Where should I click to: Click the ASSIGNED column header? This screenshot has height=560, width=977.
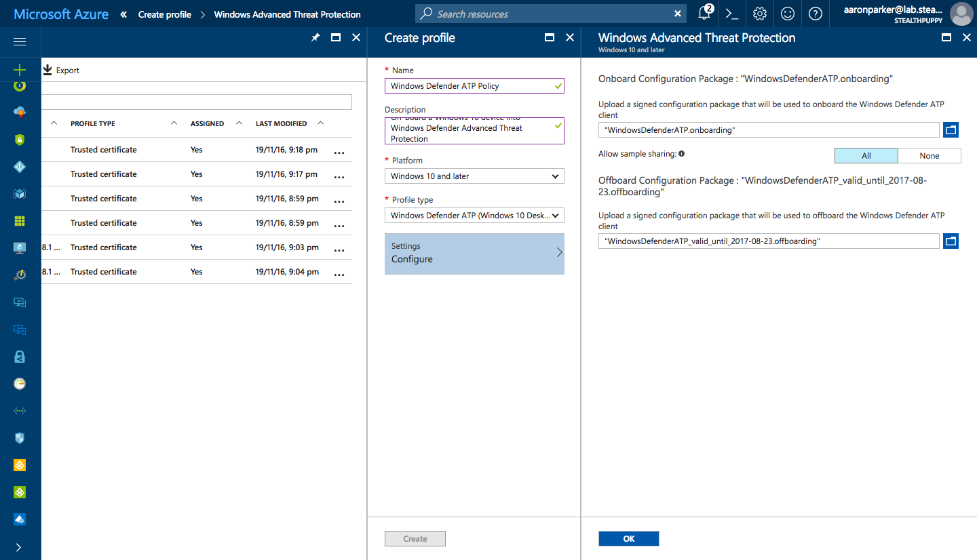click(x=207, y=123)
